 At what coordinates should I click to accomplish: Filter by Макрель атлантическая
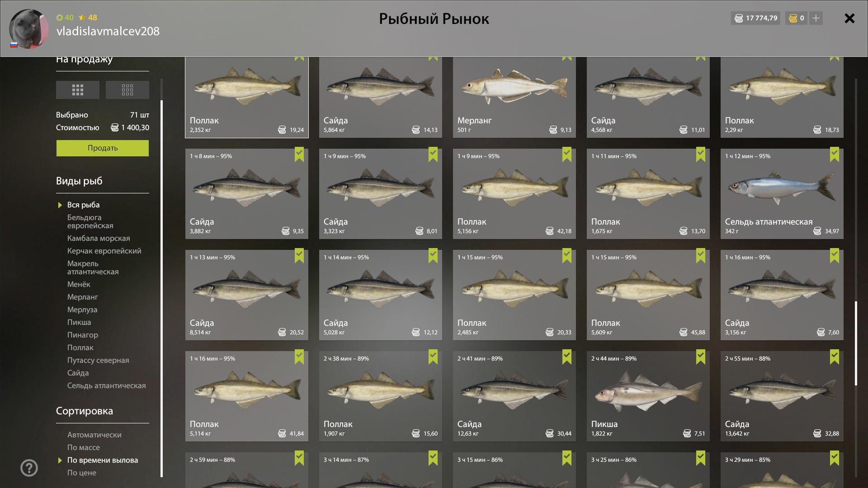(93, 267)
